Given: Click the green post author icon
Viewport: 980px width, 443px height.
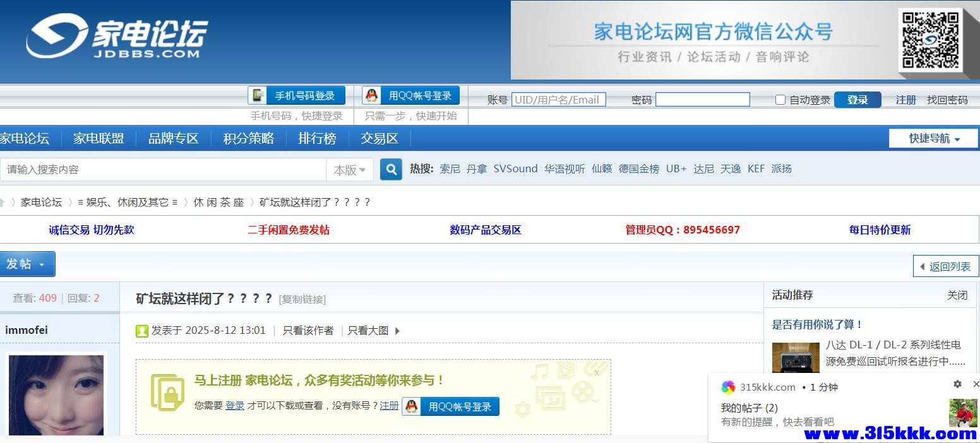Looking at the screenshot, I should click(142, 331).
